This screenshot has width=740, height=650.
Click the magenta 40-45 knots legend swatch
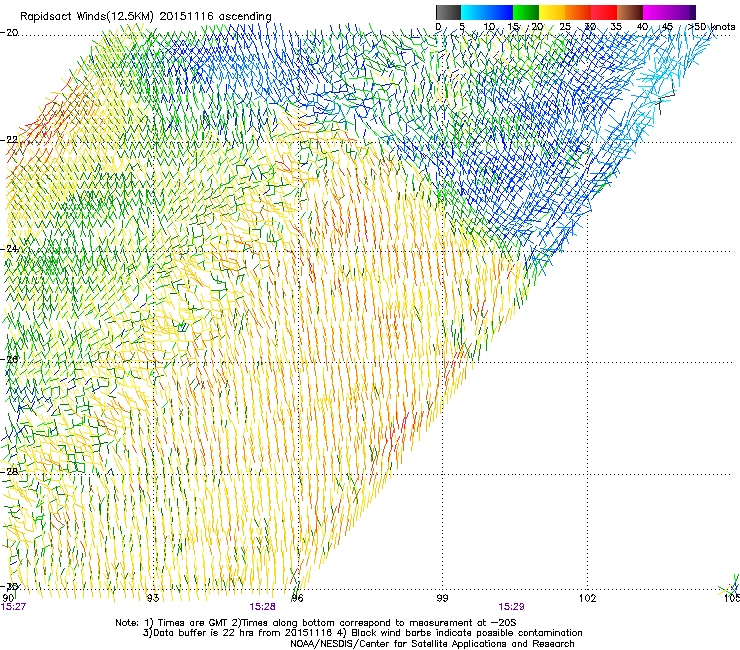[656, 12]
